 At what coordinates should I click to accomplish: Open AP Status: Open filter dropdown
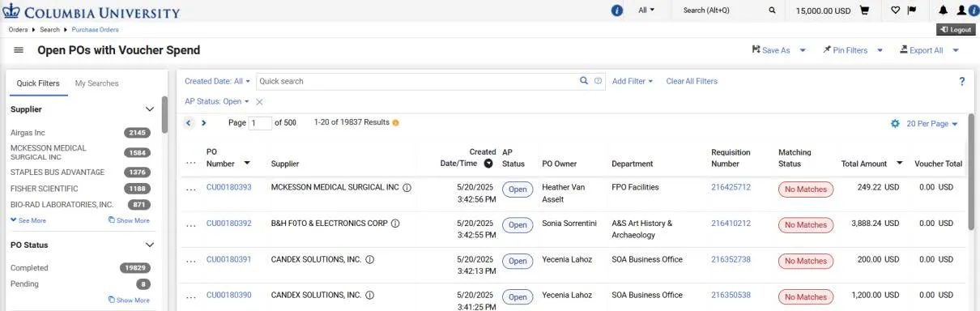(x=217, y=102)
